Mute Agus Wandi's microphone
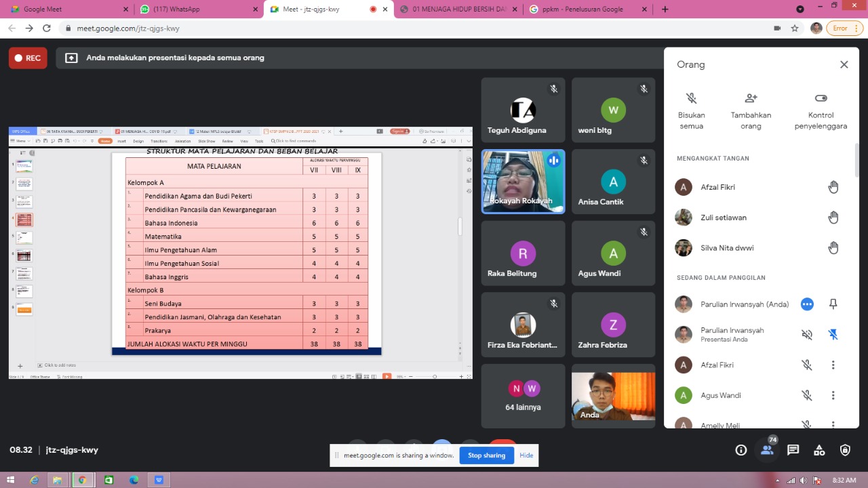This screenshot has height=488, width=868. (x=806, y=395)
